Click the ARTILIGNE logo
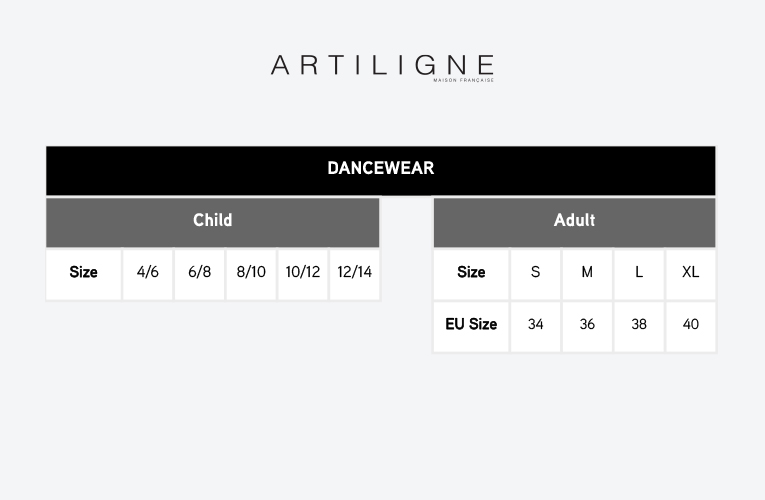Image resolution: width=765 pixels, height=500 pixels. click(x=382, y=67)
